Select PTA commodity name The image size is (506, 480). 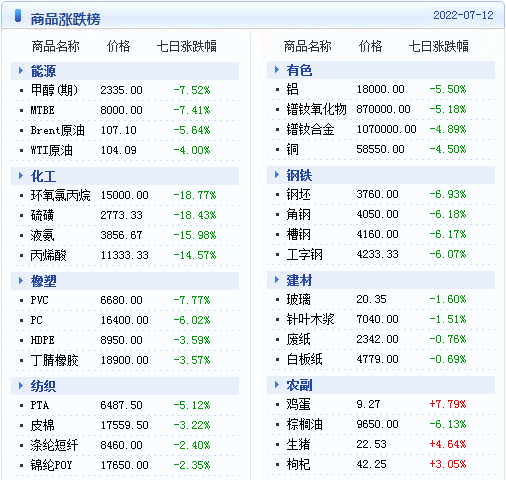point(39,405)
